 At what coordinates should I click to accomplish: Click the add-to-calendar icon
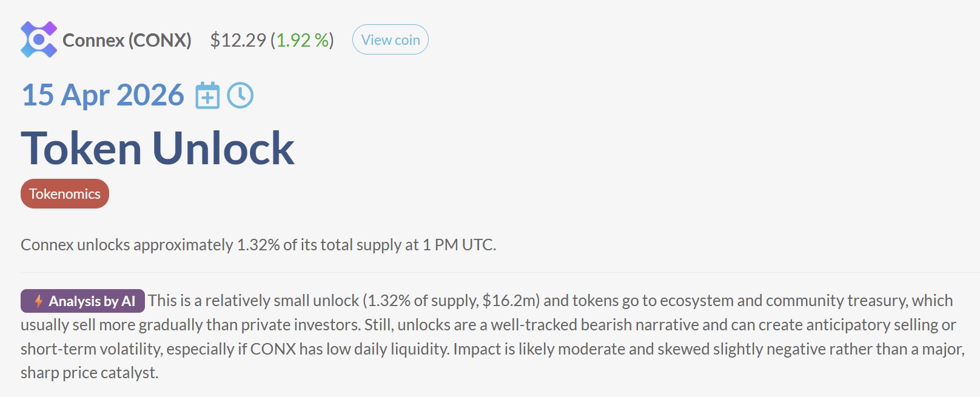[x=207, y=96]
